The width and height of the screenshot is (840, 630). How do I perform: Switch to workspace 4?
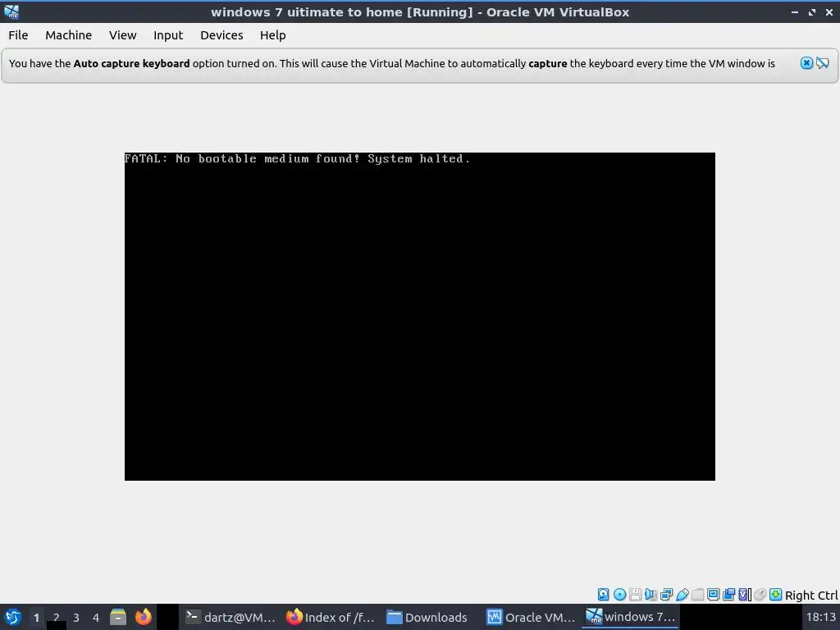click(x=96, y=617)
